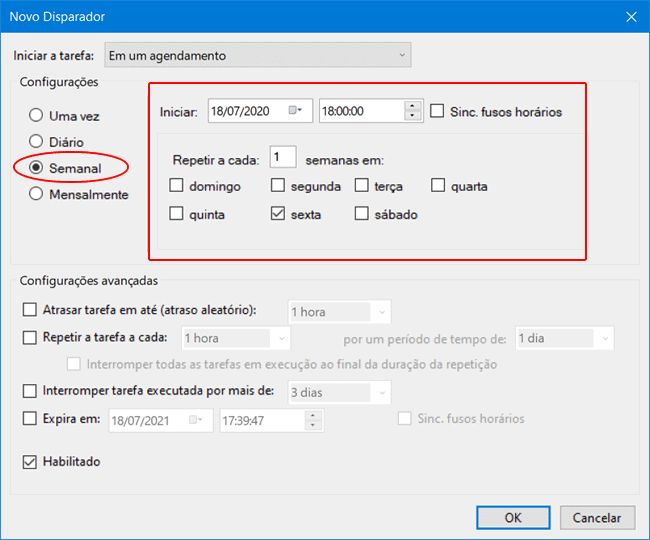This screenshot has width=650, height=540.
Task: Enable Sinc. fusos horários next to start time
Action: (437, 111)
